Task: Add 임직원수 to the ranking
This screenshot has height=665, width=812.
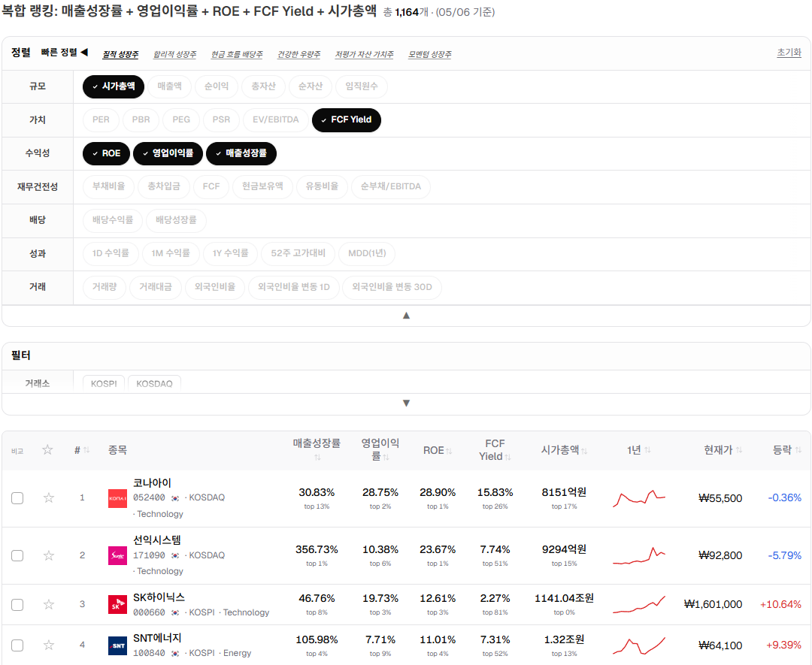Action: [x=362, y=86]
